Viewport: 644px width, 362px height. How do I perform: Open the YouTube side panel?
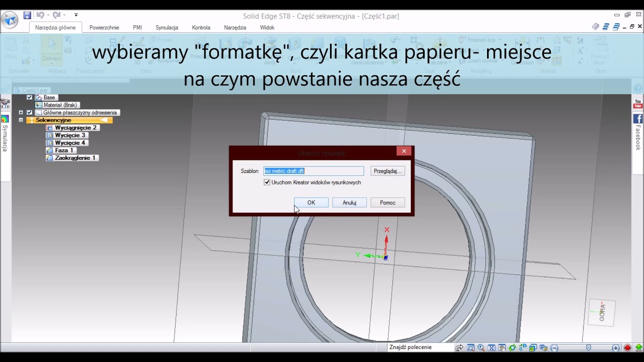click(638, 104)
